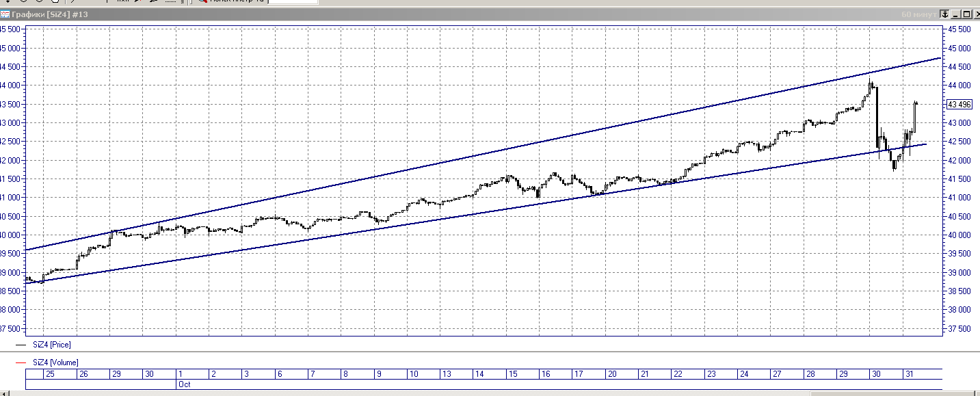Click date 15 on the time axis
This screenshot has height=396, width=980.
512,374
